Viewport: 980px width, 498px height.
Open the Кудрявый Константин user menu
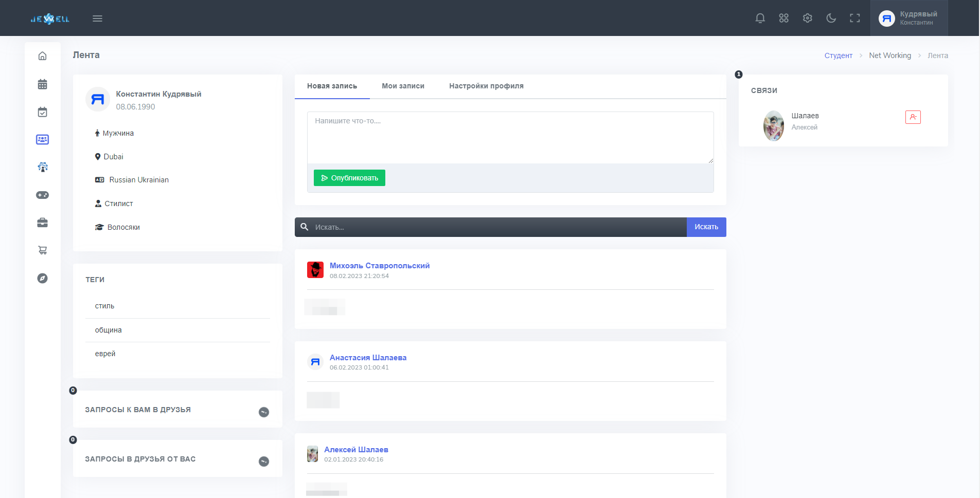909,19
